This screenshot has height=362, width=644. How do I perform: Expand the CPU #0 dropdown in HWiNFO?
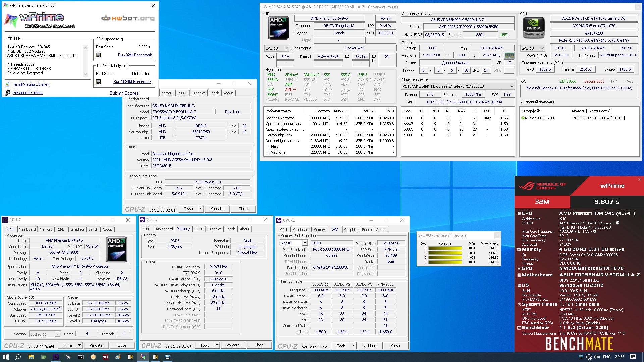tap(277, 48)
